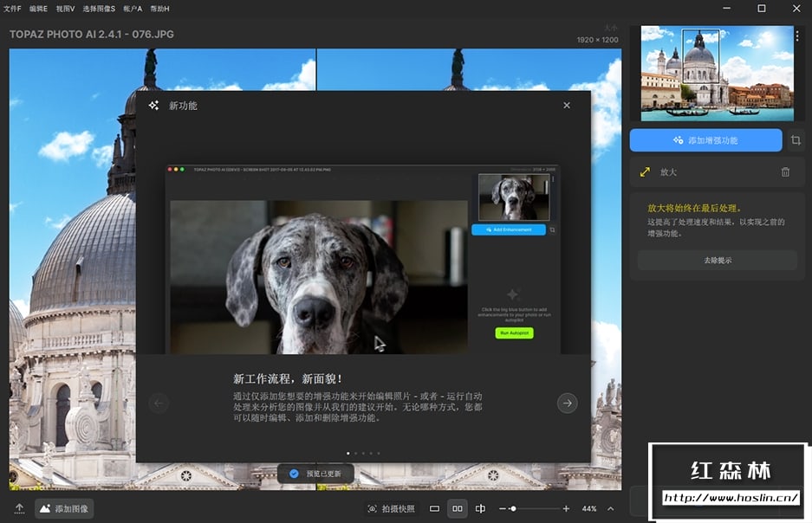Select the crop tool icon
This screenshot has height=523, width=812.
pyautogui.click(x=796, y=140)
